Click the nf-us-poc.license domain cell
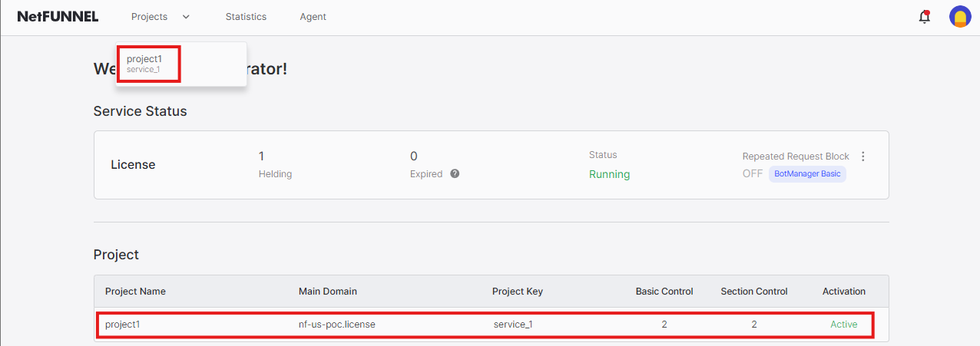 tap(336, 325)
